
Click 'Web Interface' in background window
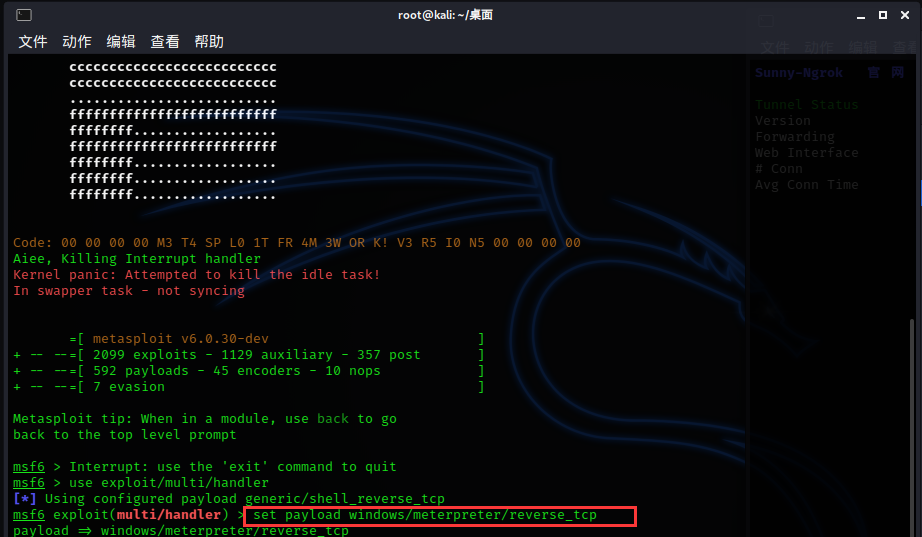(806, 153)
